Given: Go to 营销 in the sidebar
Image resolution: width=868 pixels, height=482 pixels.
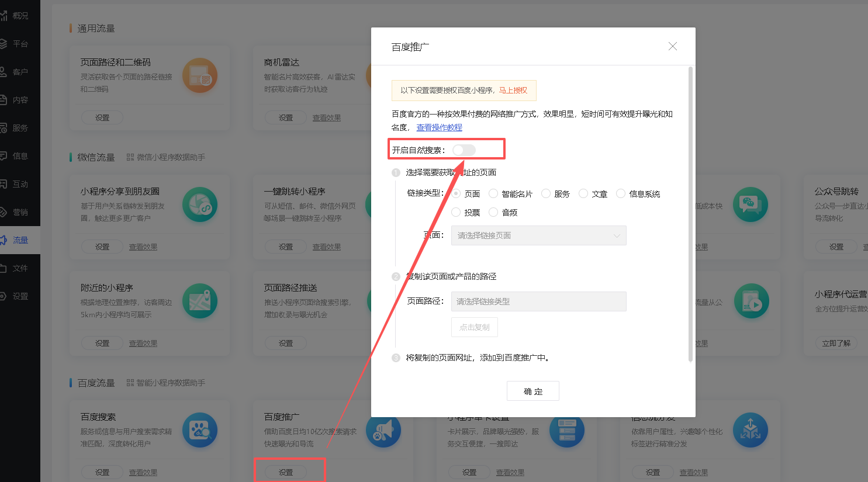Looking at the screenshot, I should point(20,212).
